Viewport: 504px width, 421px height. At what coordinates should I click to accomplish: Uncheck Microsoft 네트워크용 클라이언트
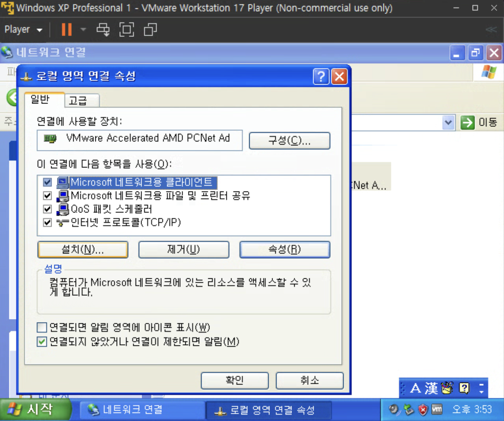[47, 182]
